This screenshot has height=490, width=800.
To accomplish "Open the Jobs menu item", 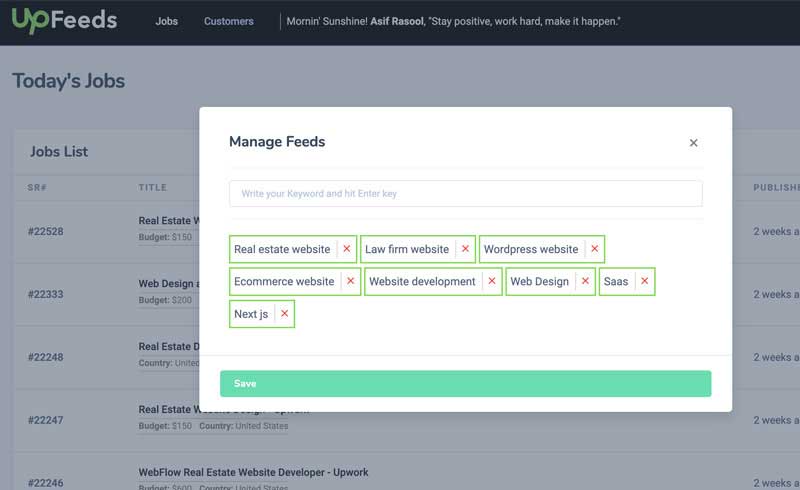I will click(167, 21).
